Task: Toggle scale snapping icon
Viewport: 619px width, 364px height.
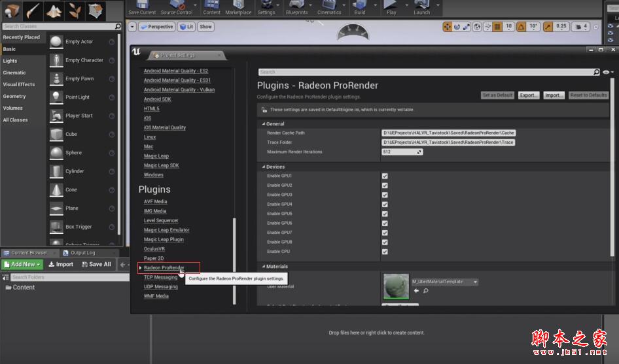Action: point(548,26)
